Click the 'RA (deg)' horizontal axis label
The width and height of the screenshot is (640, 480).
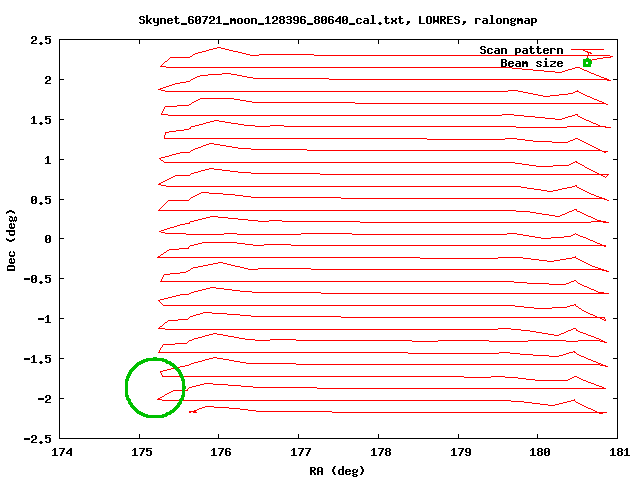coord(337,471)
